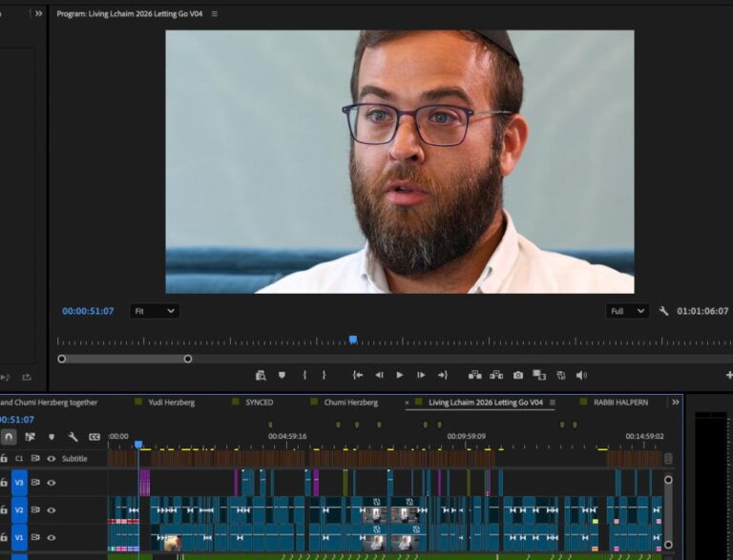Step back one frame

click(x=379, y=375)
